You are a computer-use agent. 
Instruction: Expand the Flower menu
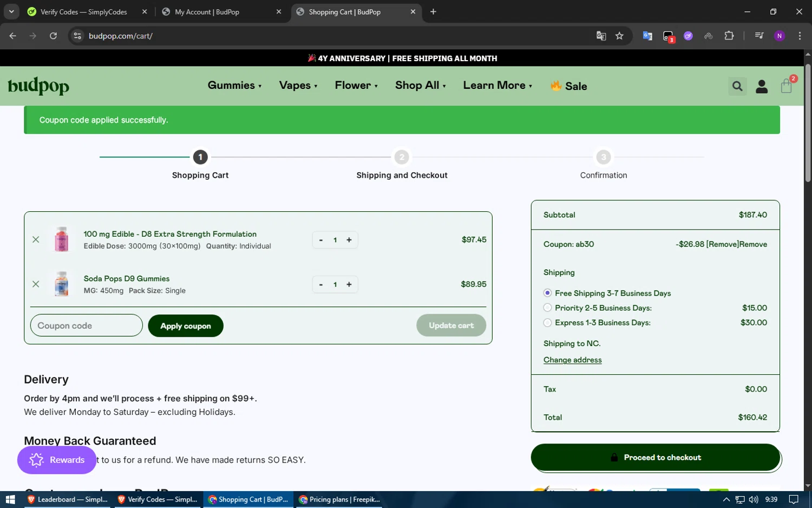(x=356, y=86)
